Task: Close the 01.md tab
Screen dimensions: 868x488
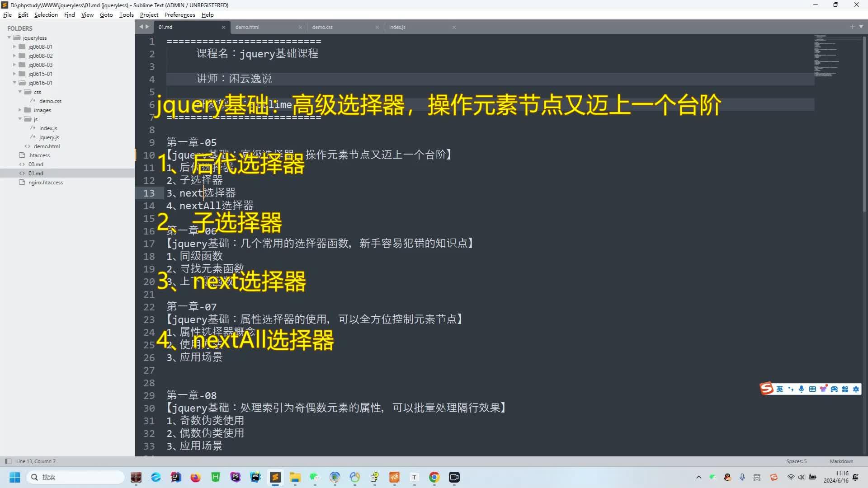Action: [x=223, y=27]
